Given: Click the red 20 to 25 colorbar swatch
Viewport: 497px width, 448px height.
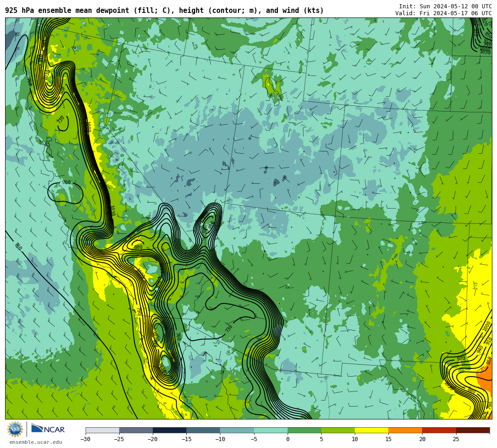Looking at the screenshot, I should coord(439,430).
